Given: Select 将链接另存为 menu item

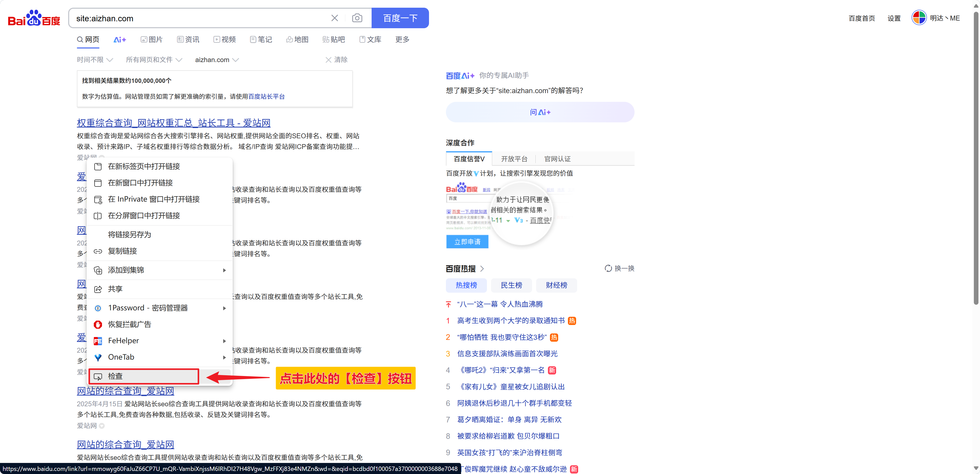Looking at the screenshot, I should click(159, 234).
